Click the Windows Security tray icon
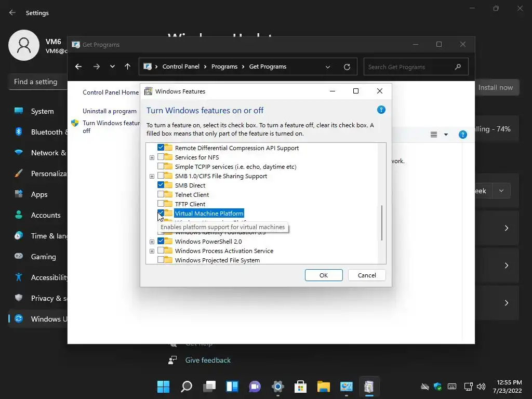The width and height of the screenshot is (532, 399). [437, 387]
